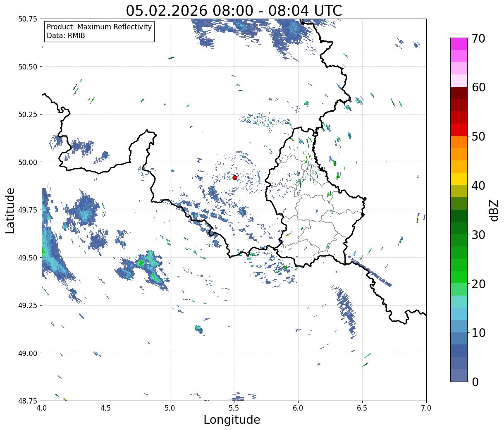Click the latitude tick label 50.25
This screenshot has height=430, width=504.
[x=27, y=115]
